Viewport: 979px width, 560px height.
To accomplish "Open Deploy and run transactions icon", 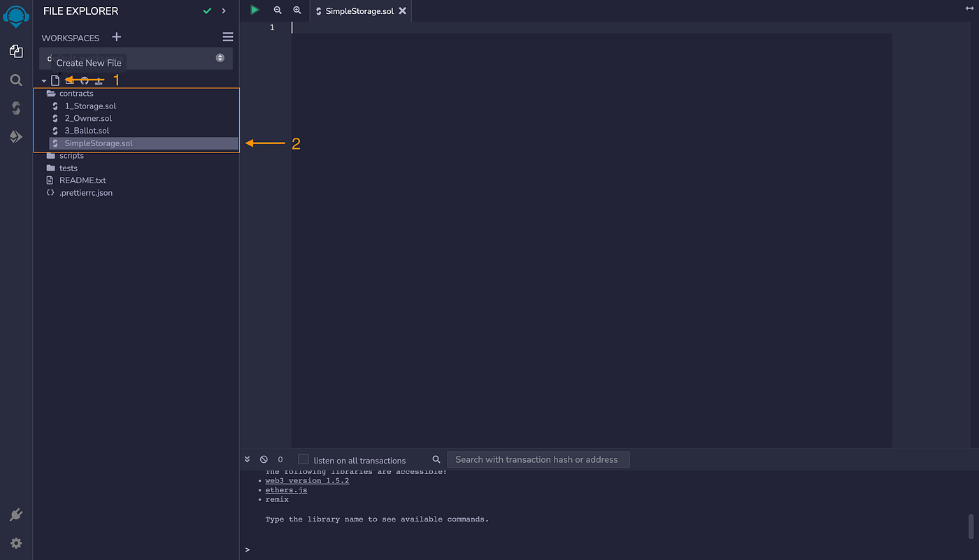I will click(x=16, y=136).
